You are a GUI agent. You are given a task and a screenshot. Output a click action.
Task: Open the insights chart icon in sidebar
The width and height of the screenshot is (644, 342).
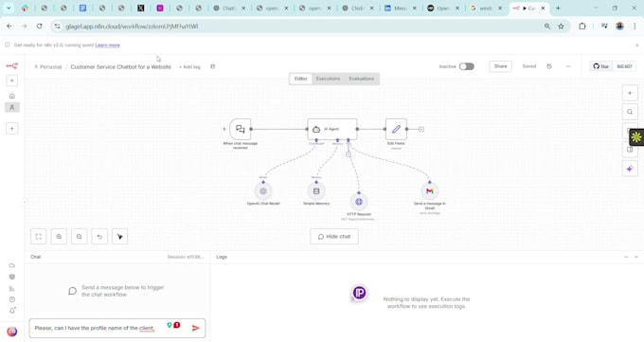click(12, 288)
